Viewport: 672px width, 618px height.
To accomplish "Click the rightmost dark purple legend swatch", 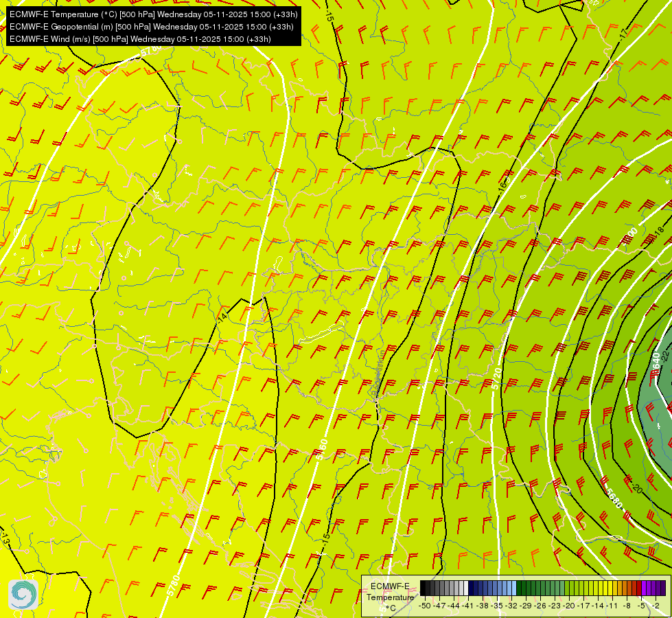I will [x=663, y=588].
